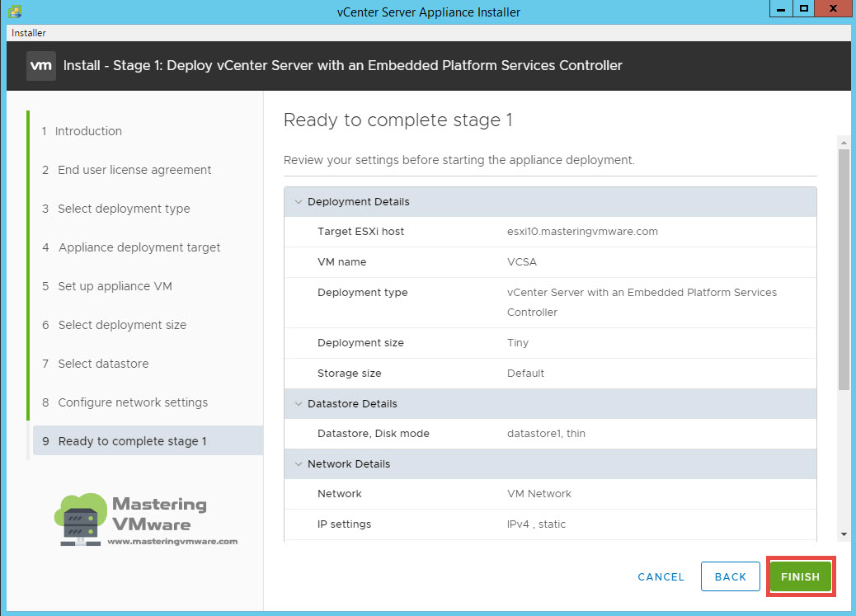Image resolution: width=856 pixels, height=616 pixels.
Task: Collapse the Deployment Details section
Action: point(299,201)
